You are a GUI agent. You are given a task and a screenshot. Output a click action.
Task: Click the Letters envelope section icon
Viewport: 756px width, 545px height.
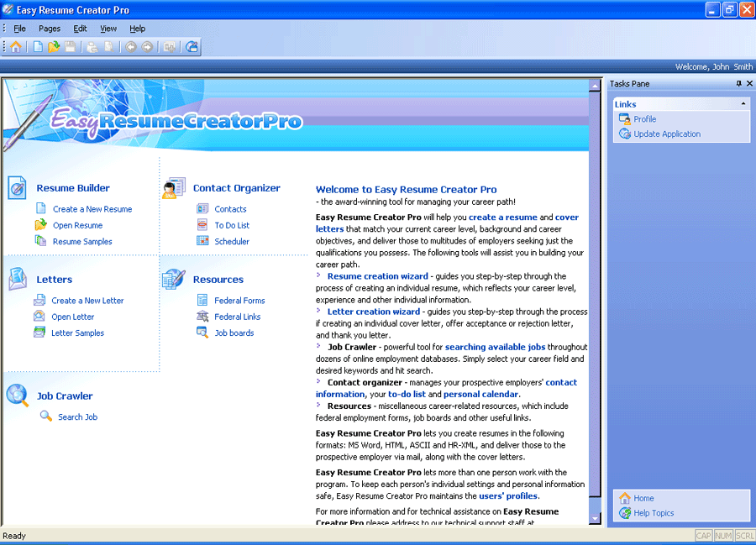point(18,279)
